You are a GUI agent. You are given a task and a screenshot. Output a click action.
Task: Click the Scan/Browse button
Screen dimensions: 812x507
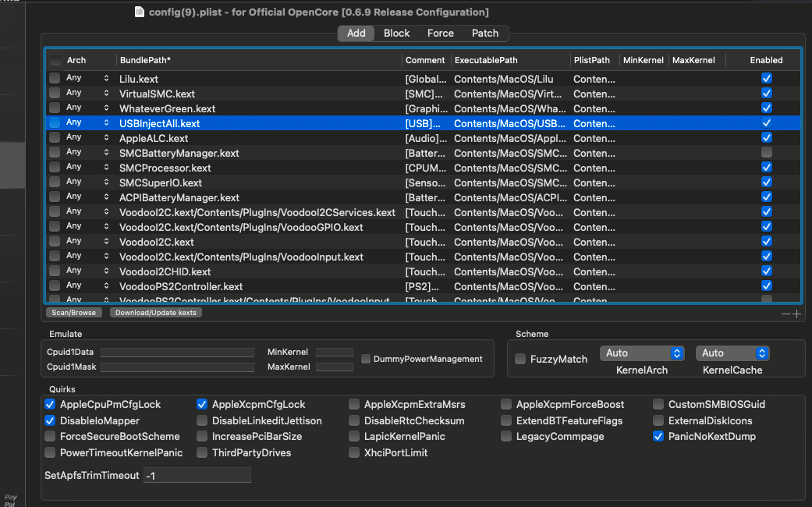[73, 313]
